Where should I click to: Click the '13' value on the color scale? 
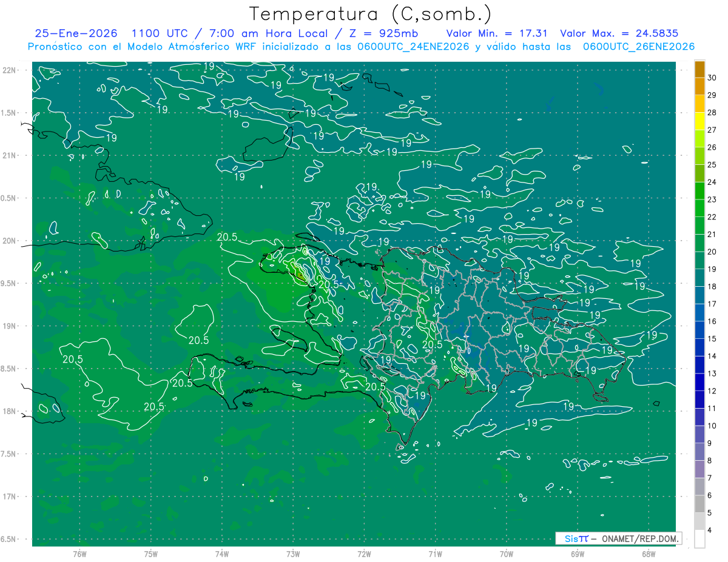click(712, 374)
